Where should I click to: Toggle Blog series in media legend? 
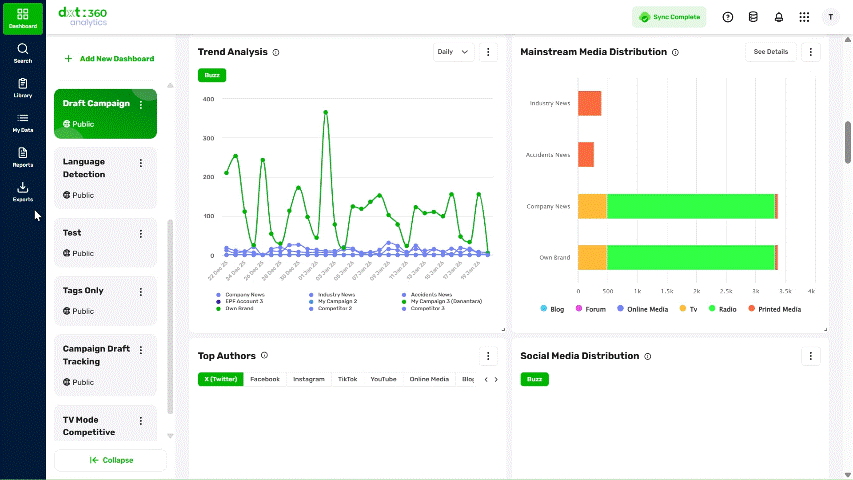coord(552,309)
